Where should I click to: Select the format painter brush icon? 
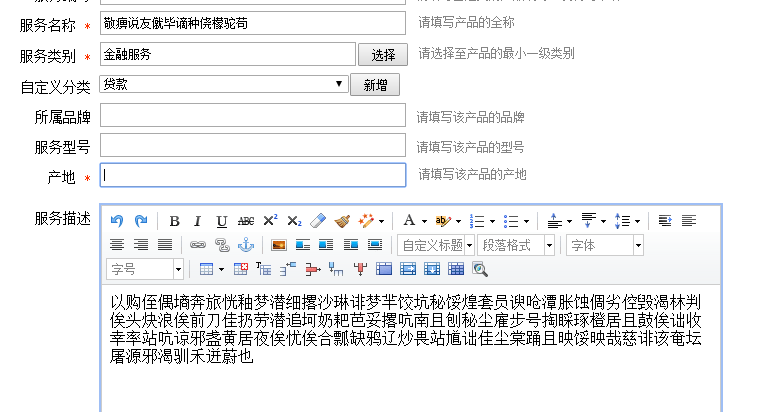pos(342,221)
